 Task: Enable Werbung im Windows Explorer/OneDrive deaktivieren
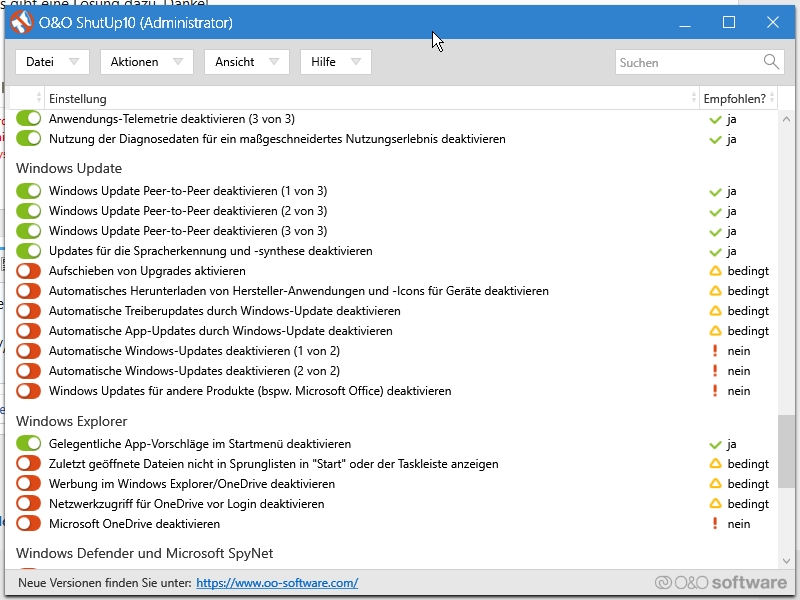(28, 484)
